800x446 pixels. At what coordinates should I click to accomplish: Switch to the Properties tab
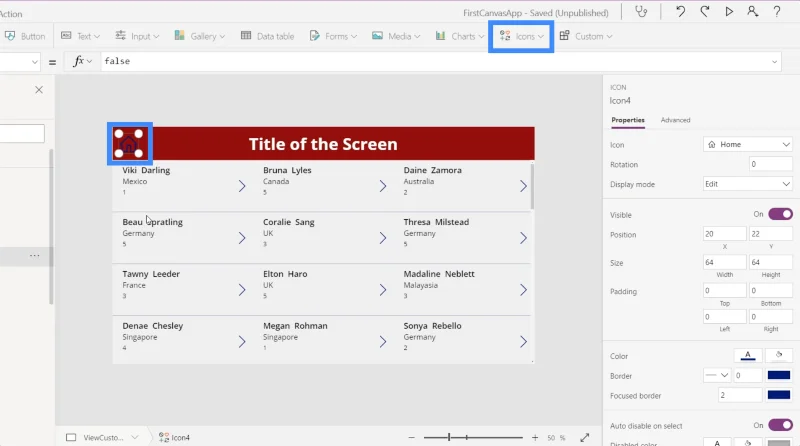(x=628, y=120)
